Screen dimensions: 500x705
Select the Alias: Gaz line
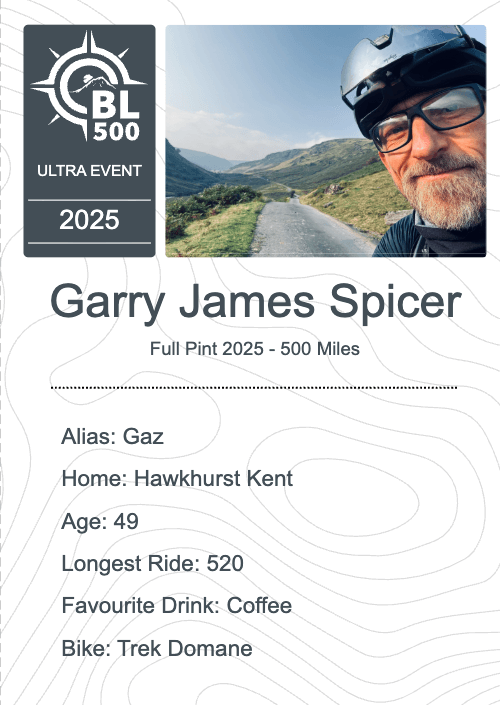pos(112,436)
